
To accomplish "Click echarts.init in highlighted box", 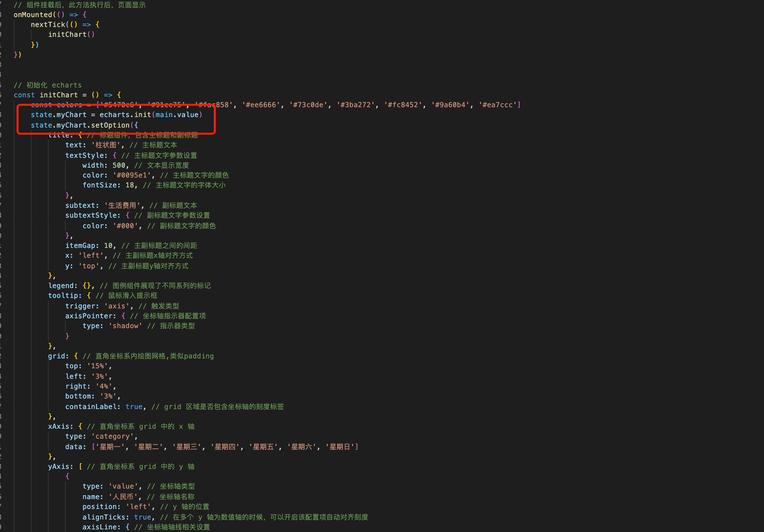I will tap(125, 115).
